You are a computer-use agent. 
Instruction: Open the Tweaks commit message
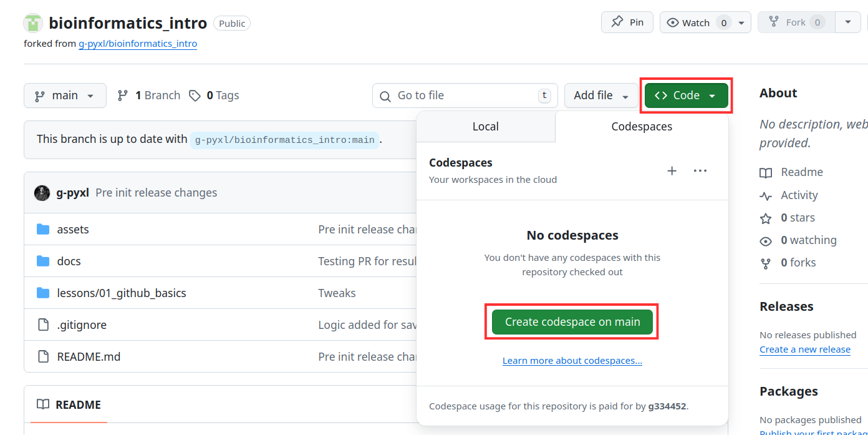337,293
